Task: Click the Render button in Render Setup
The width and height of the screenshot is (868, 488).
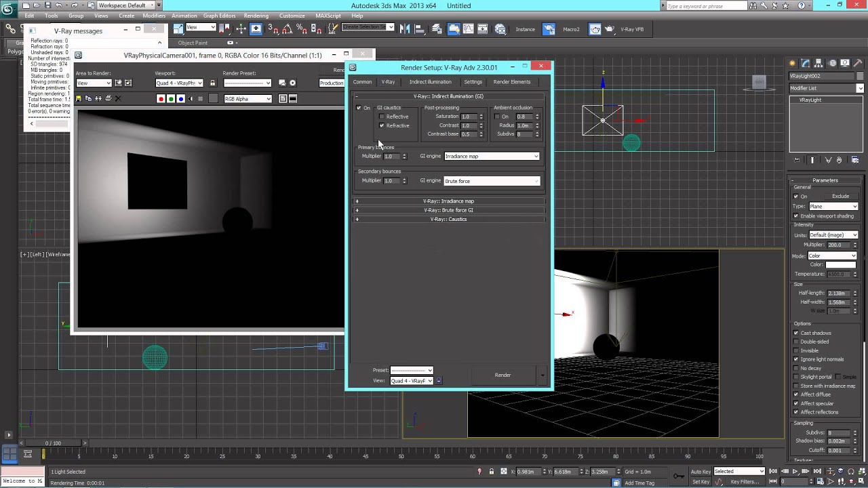Action: click(502, 375)
